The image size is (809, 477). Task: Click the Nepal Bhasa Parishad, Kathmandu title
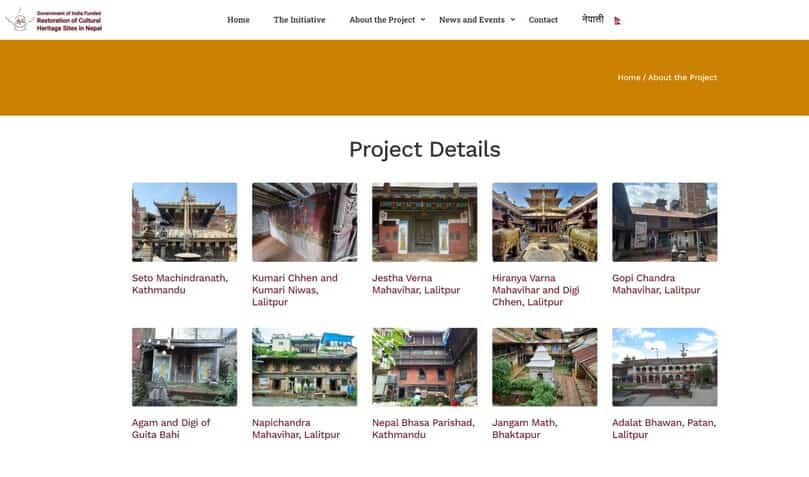(415, 428)
